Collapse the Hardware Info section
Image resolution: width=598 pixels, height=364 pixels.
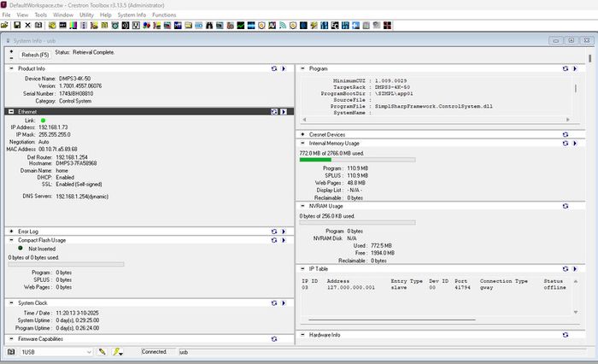point(302,335)
